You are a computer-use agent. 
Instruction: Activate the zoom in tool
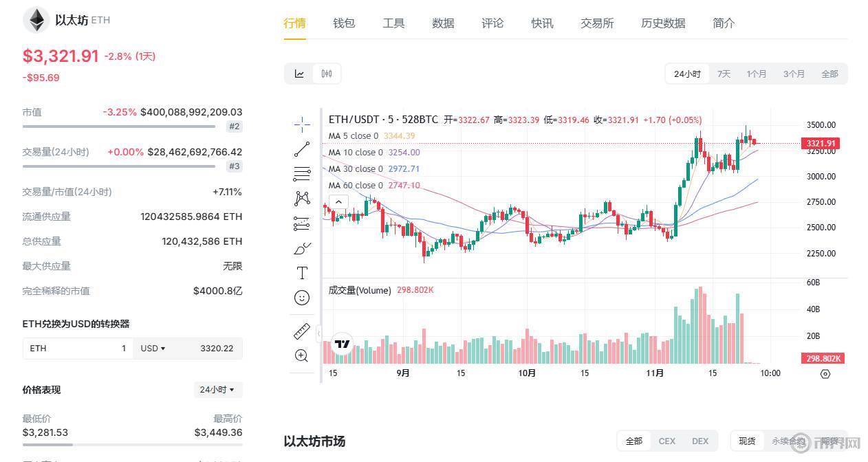[x=302, y=355]
